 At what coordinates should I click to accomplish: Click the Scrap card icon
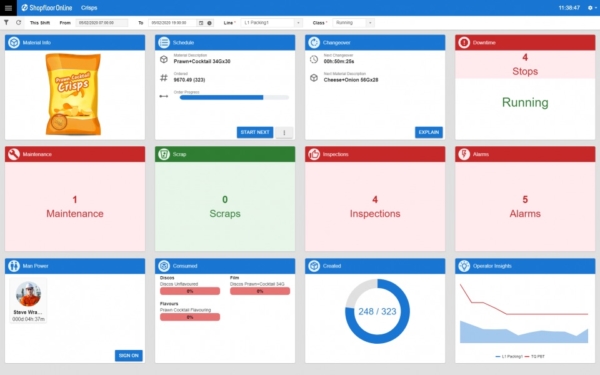(x=164, y=154)
